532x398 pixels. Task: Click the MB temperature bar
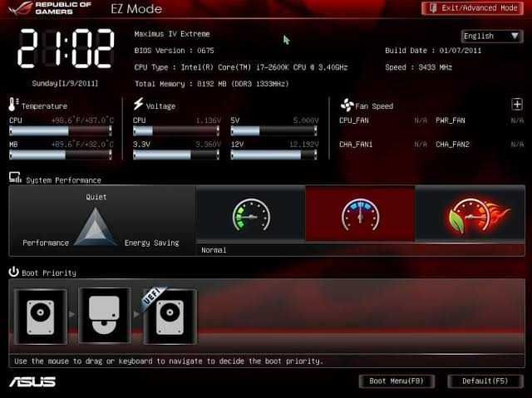(61, 155)
